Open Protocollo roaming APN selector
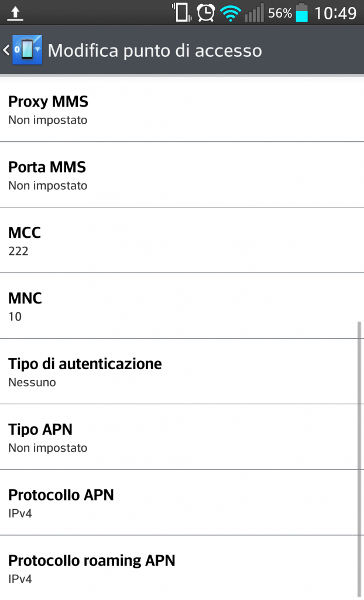Image resolution: width=364 pixels, height=600 pixels. point(181,569)
